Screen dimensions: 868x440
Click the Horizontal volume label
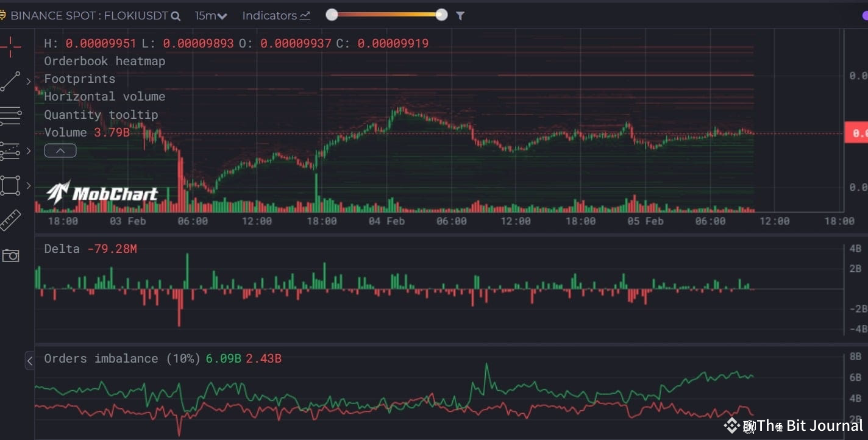104,96
